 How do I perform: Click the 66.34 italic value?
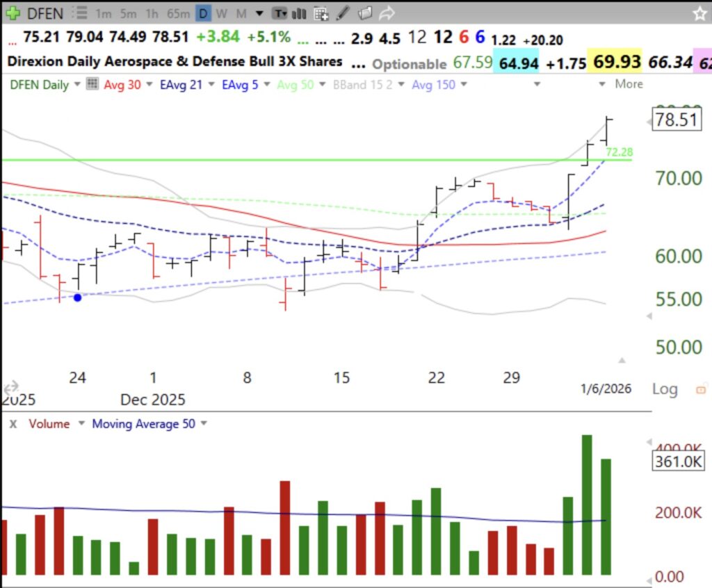670,62
